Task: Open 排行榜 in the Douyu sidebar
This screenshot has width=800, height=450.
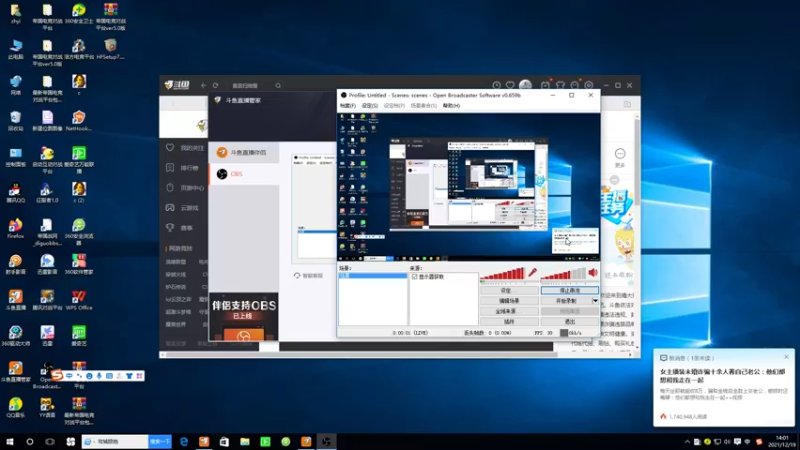Action: 183,168
